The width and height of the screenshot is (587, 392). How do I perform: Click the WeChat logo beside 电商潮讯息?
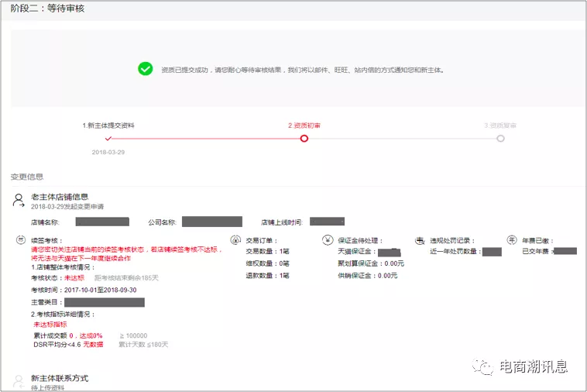[x=483, y=366]
